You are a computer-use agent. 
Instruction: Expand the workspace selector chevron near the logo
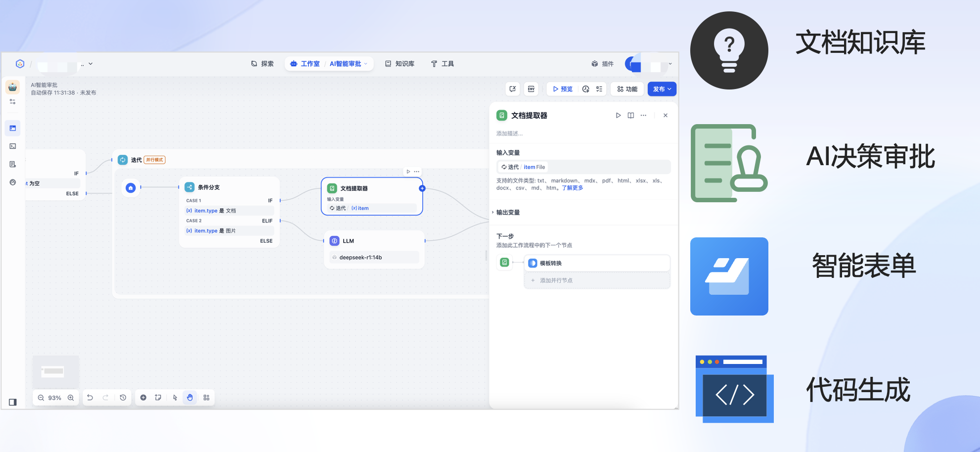[90, 64]
